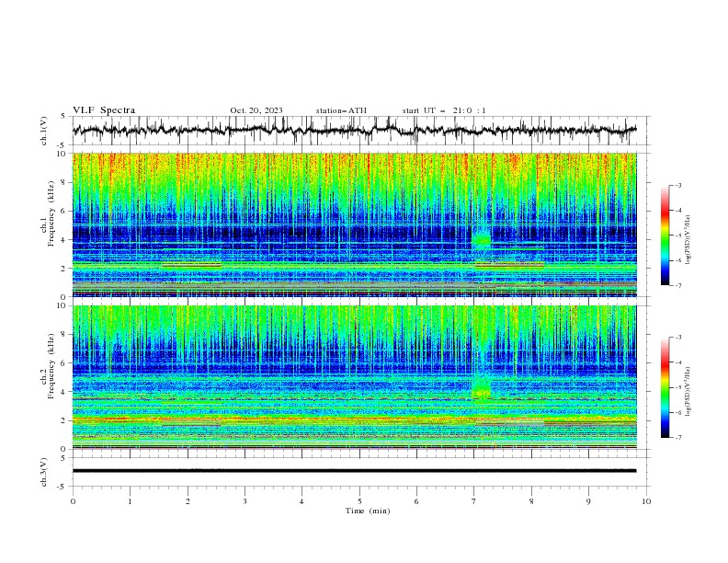Click the time axis tick label '2'
The height and width of the screenshot is (563, 728).
tap(188, 501)
